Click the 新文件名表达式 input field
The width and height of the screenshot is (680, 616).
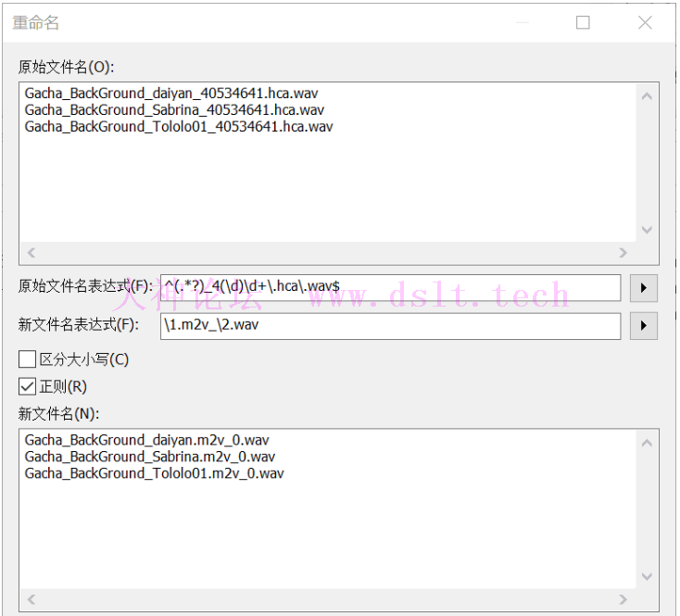389,326
